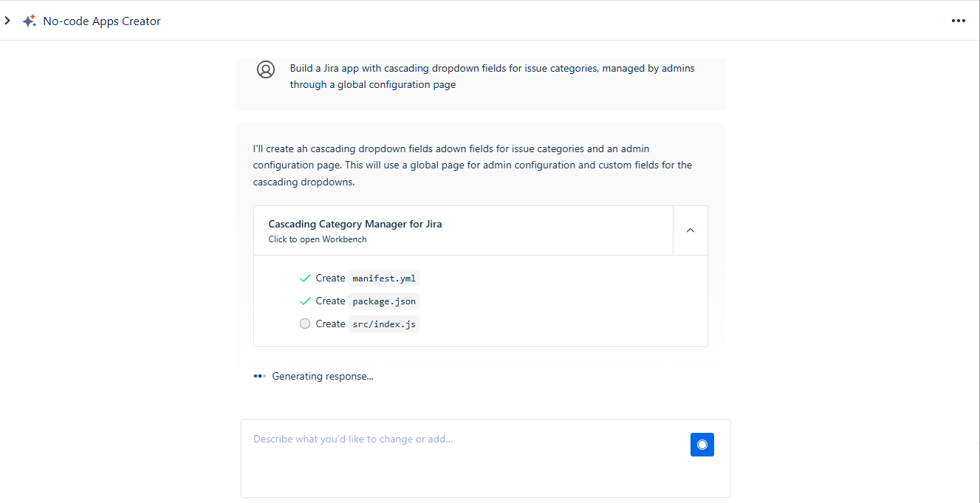Viewport: 980px width, 503px height.
Task: Open Workbench via Cascading Category Manager title
Action: click(355, 224)
